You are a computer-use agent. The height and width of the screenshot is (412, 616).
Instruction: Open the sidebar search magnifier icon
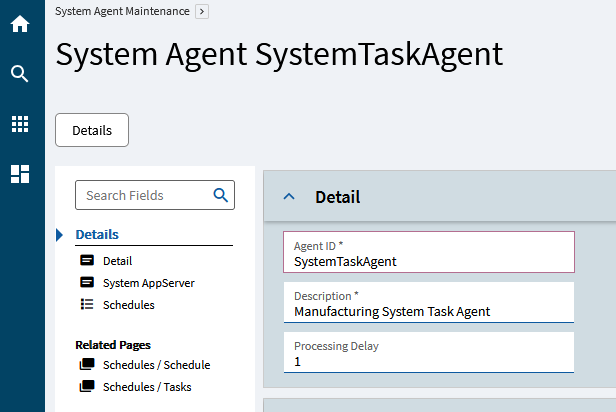point(20,73)
